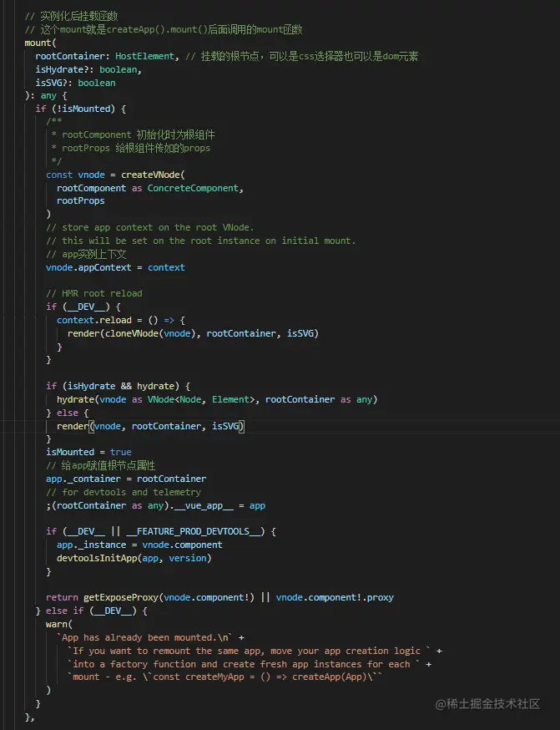Click the 'app._instance = vnode.component' line
Viewport: 560px width, 730px height.
139,545
